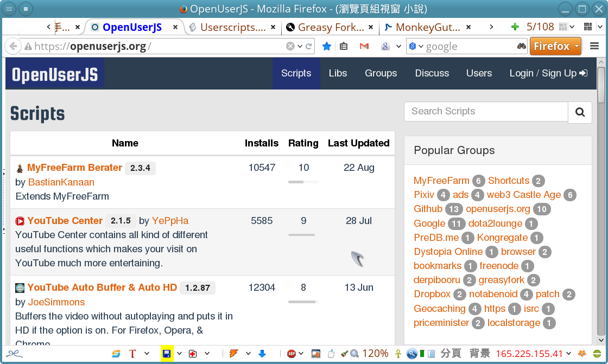Expand the dropdown next to the Google icon
The image size is (608, 364).
point(398,47)
